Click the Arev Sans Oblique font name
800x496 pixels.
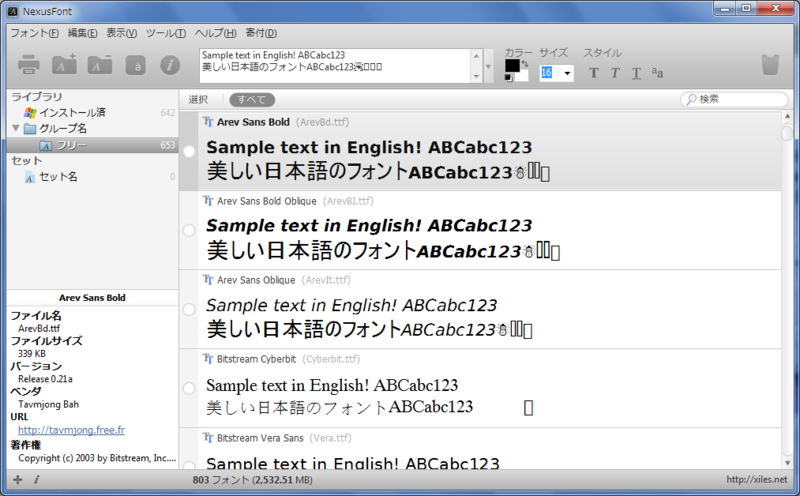(x=256, y=280)
